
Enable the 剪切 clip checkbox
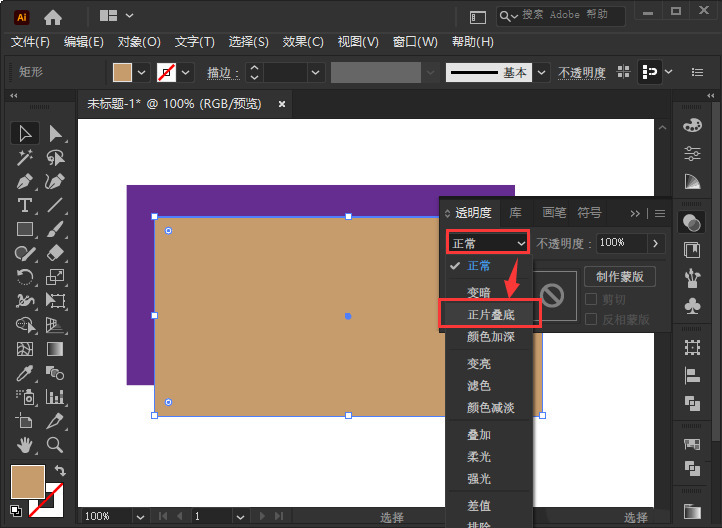[x=591, y=299]
